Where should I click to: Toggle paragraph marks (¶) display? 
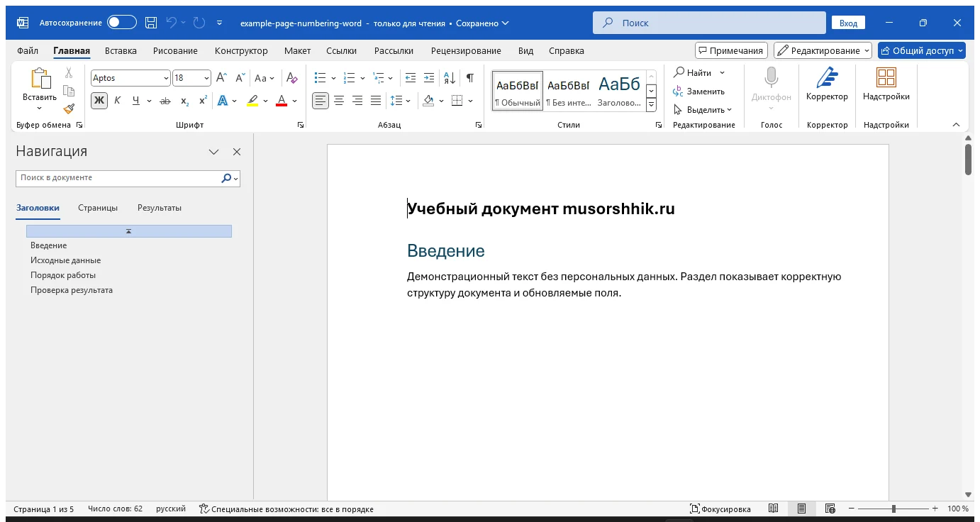pyautogui.click(x=469, y=78)
